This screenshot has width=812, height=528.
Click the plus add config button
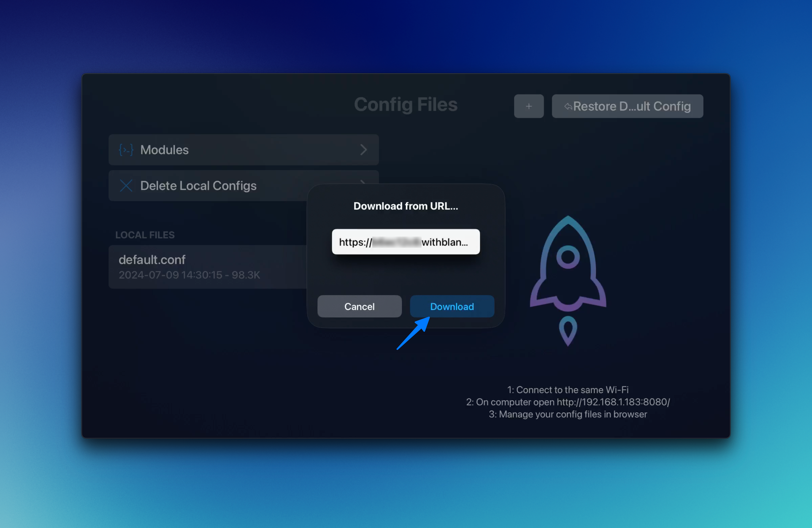(x=529, y=106)
